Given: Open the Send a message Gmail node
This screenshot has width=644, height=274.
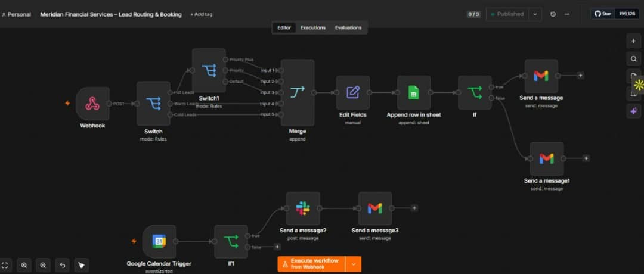Looking at the screenshot, I should coord(541,76).
